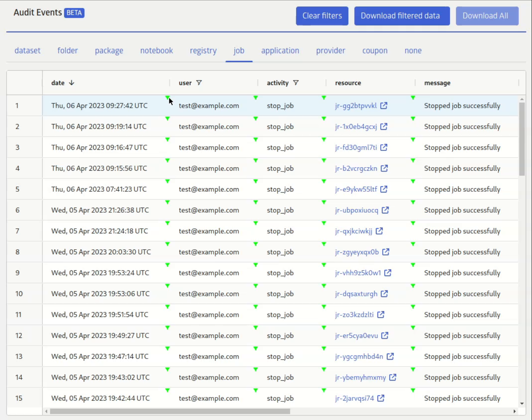Switch to the none tab
Image resolution: width=532 pixels, height=420 pixels.
click(413, 51)
